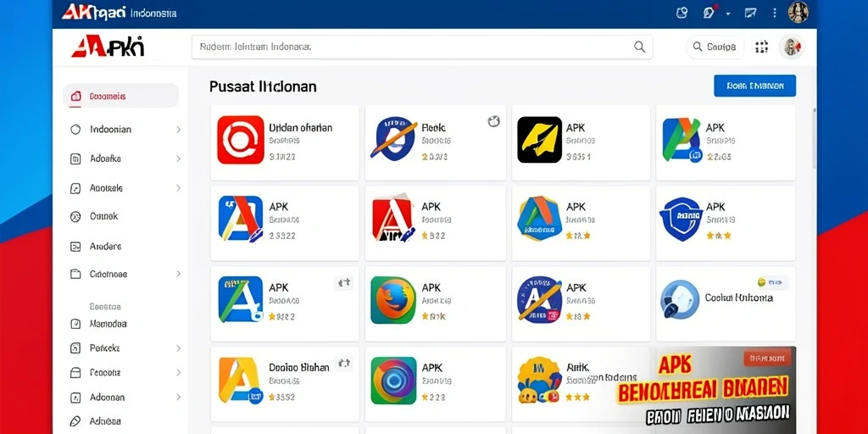Click the blue Boak Bnianen button
The height and width of the screenshot is (434, 868).
pyautogui.click(x=755, y=86)
